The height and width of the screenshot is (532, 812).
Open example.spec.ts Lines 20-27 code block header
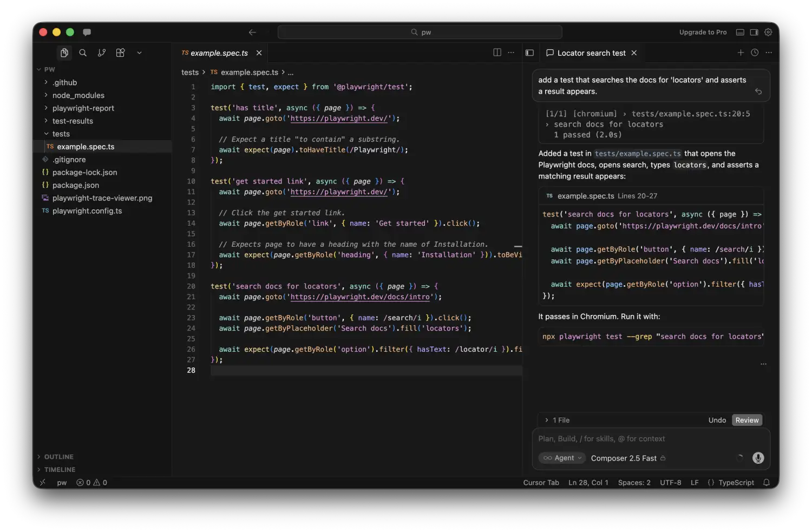point(651,196)
